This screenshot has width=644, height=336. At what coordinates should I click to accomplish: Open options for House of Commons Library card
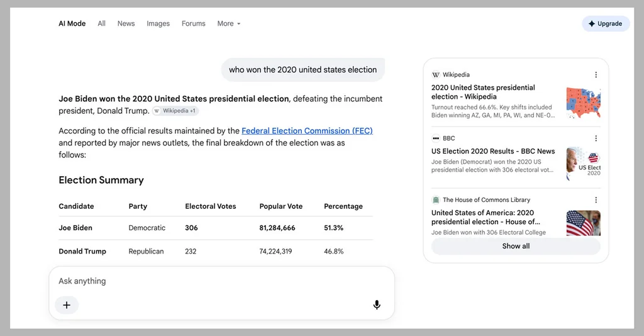(596, 200)
